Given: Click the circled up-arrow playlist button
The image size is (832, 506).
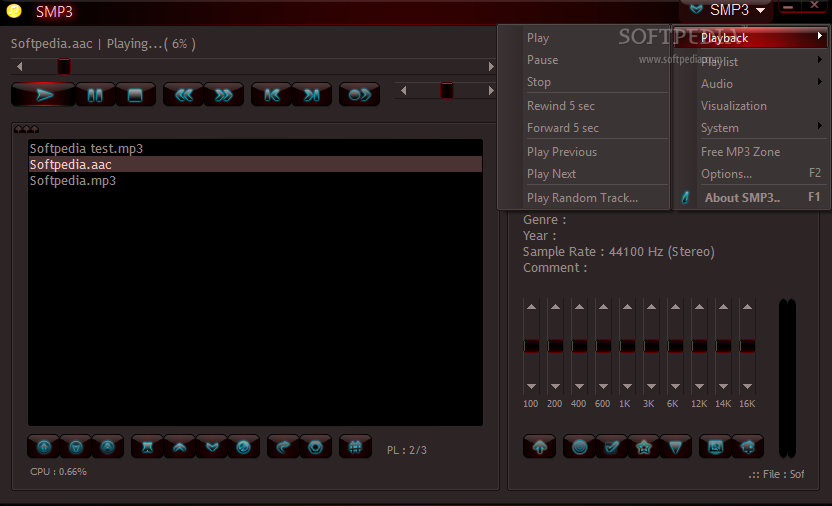Looking at the screenshot, I should click(108, 447).
